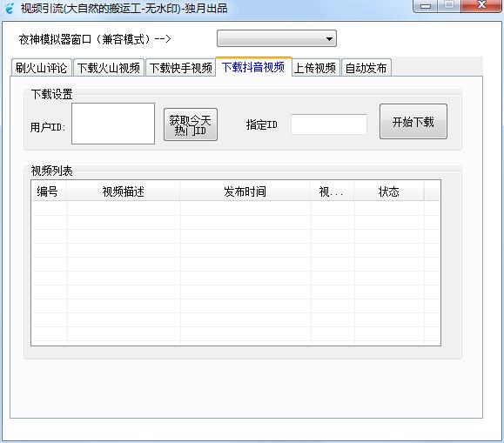The height and width of the screenshot is (443, 504).
Task: Select the 下载抖音视频 tab
Action: (253, 67)
